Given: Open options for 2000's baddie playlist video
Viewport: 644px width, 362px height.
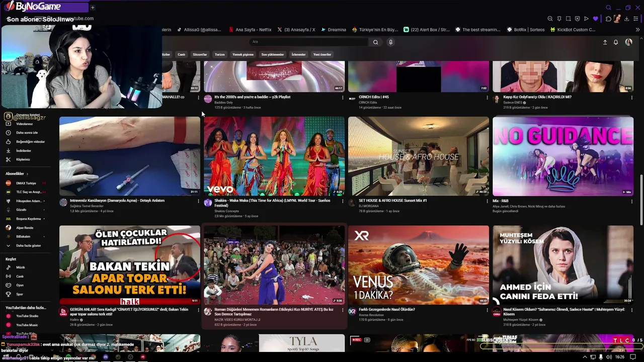Looking at the screenshot, I should [343, 98].
